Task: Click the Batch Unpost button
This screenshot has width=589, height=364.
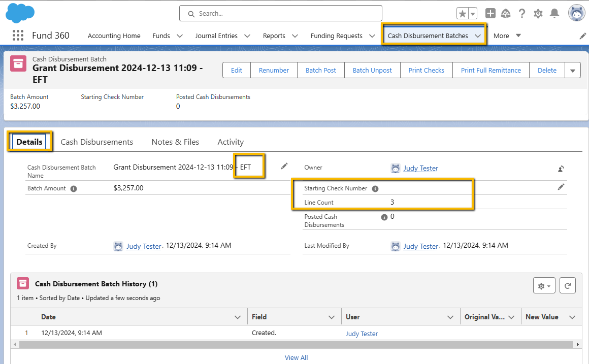Action: point(372,70)
